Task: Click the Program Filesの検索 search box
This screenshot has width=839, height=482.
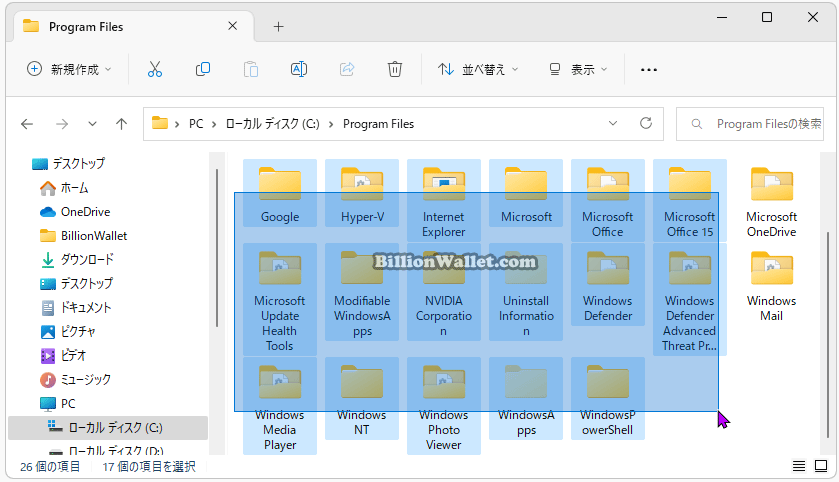Action: pyautogui.click(x=750, y=124)
